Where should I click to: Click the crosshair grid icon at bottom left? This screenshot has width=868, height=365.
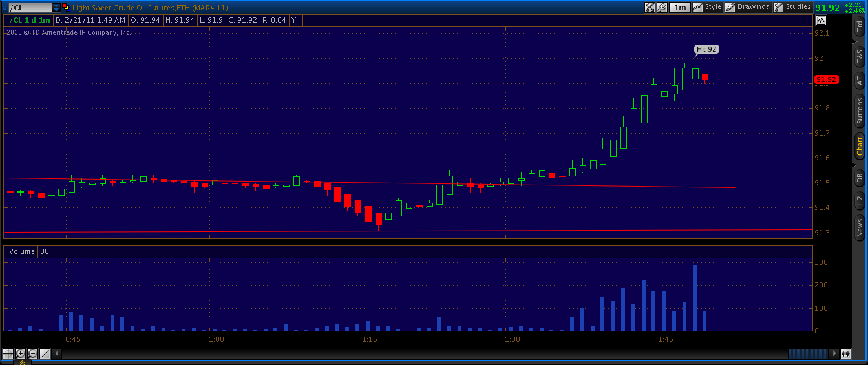click(x=8, y=353)
